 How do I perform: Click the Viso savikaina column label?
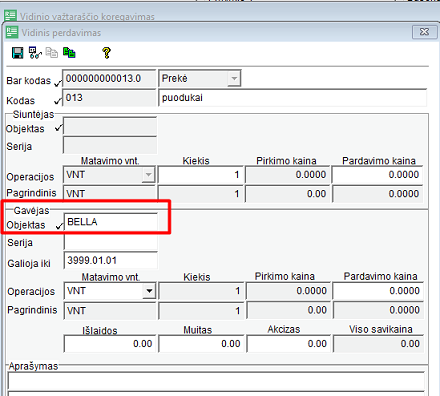point(381,329)
